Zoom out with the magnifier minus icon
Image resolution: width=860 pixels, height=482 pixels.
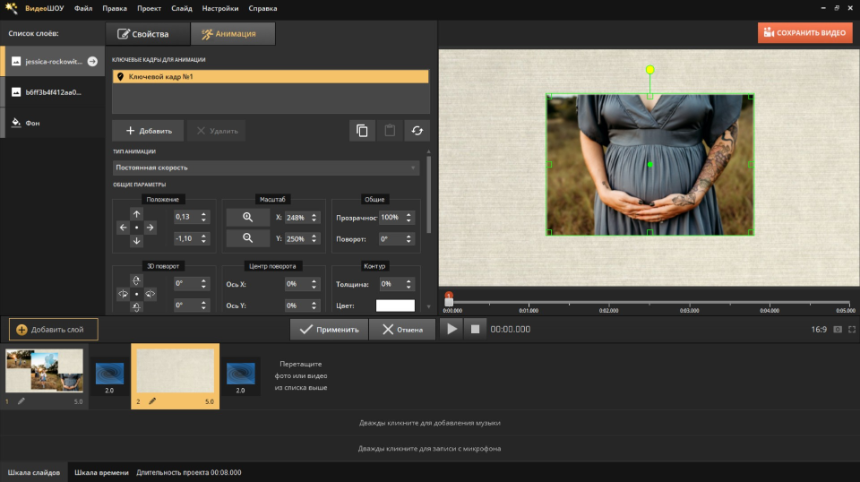click(248, 238)
